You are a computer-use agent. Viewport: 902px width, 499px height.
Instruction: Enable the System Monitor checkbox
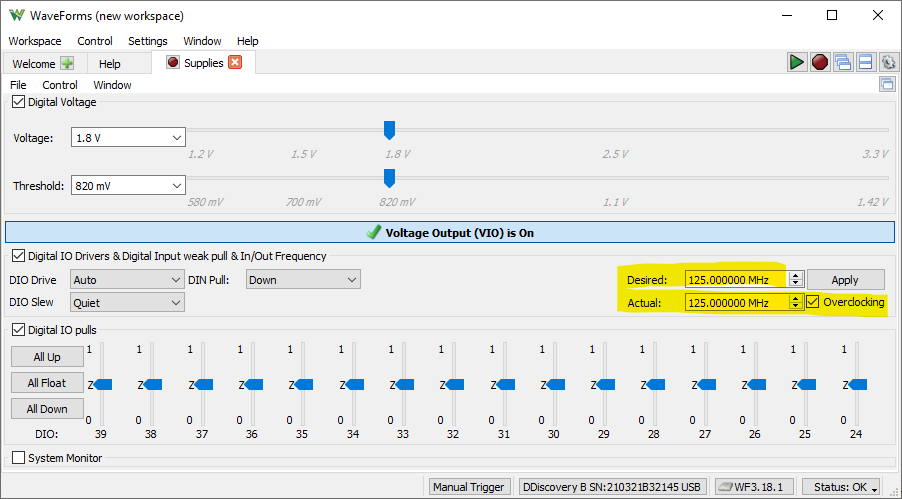point(18,458)
